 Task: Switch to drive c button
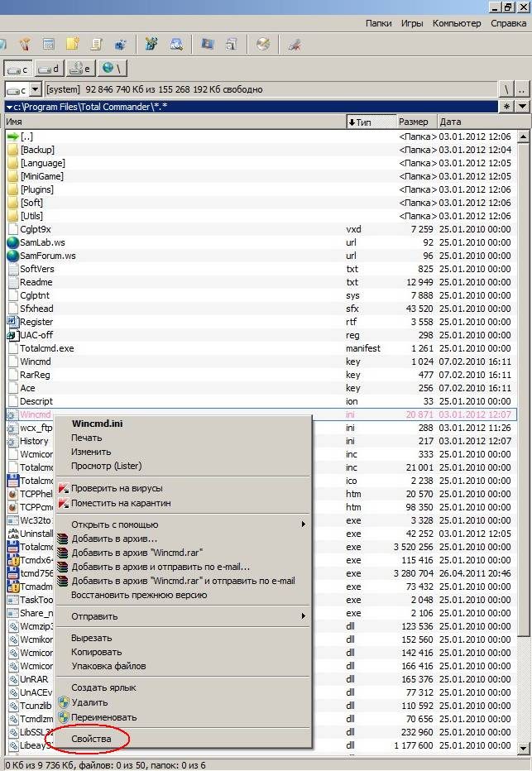pyautogui.click(x=18, y=69)
